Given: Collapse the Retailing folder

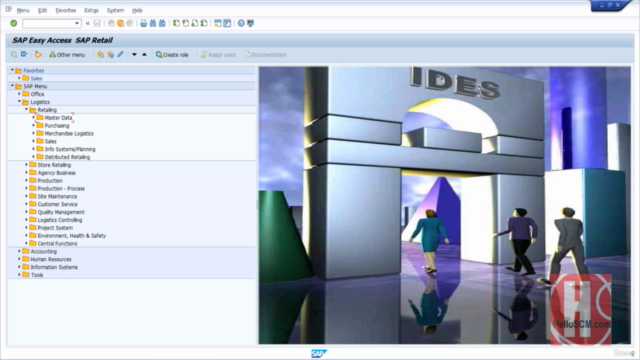Looking at the screenshot, I should tap(26, 109).
